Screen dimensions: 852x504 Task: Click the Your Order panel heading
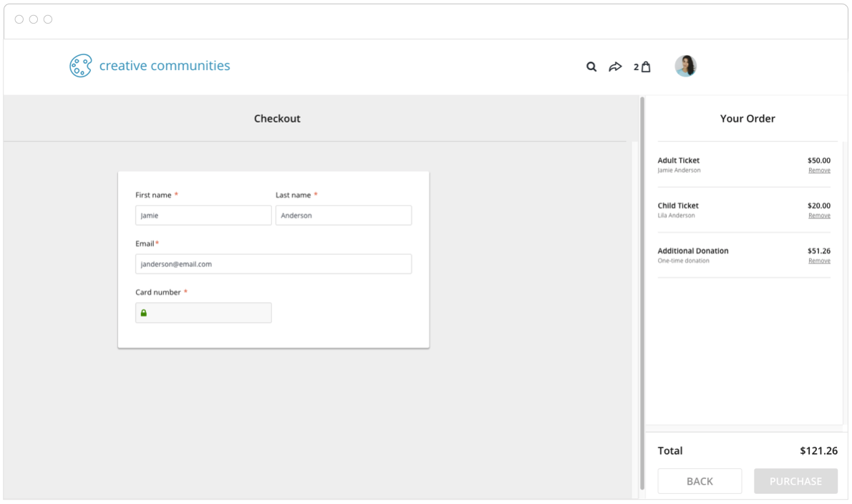[x=747, y=118]
